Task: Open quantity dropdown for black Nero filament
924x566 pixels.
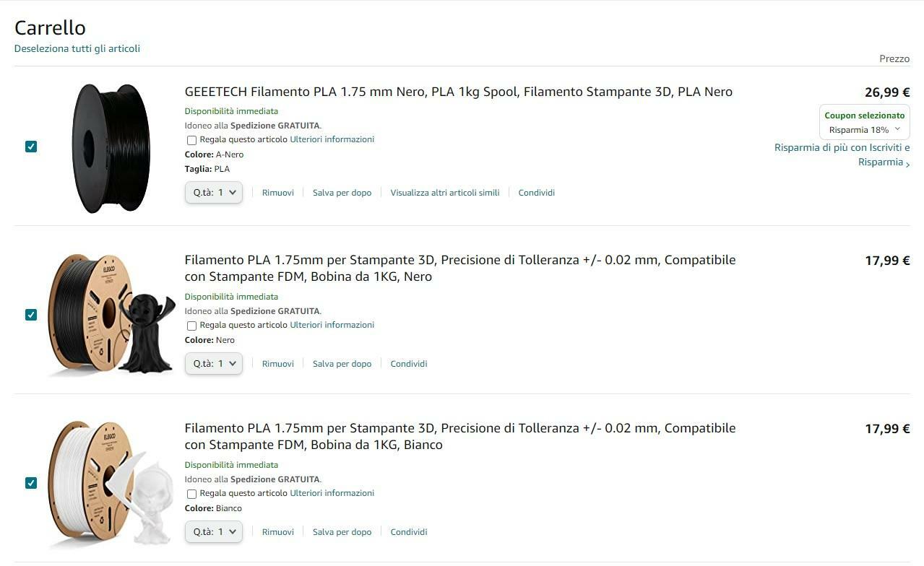Action: click(x=214, y=364)
